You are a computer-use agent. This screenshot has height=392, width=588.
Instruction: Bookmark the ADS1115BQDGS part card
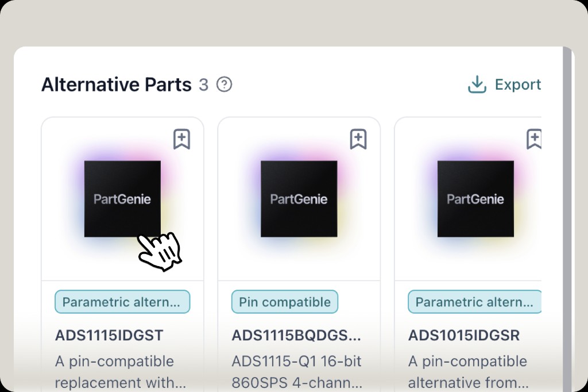(x=358, y=139)
